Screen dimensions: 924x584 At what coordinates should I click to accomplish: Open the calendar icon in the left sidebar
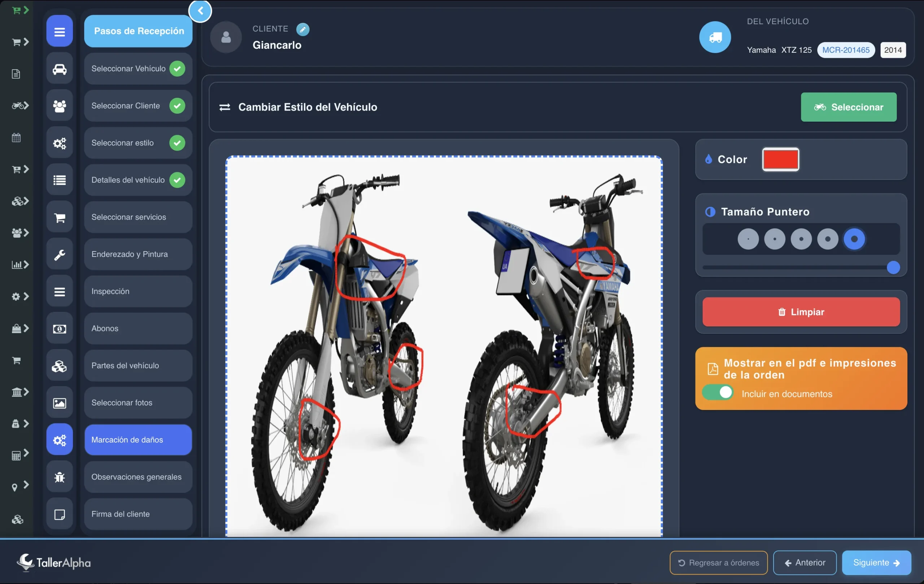(x=16, y=138)
